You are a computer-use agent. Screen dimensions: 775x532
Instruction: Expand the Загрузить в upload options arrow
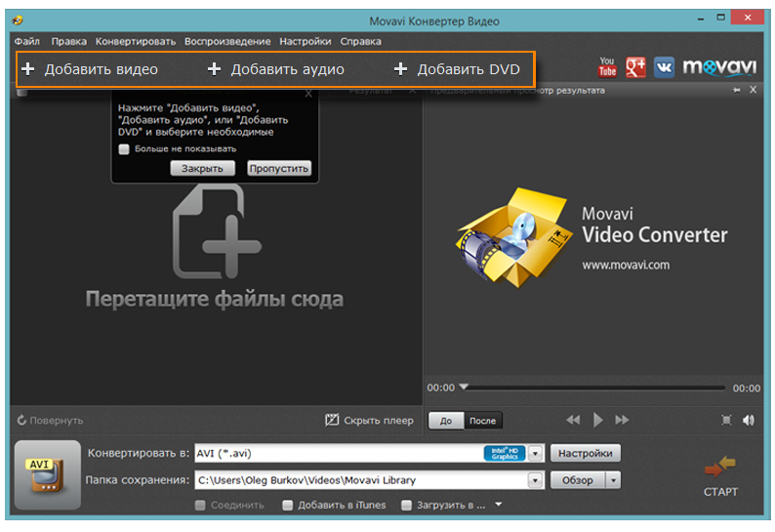pyautogui.click(x=498, y=505)
